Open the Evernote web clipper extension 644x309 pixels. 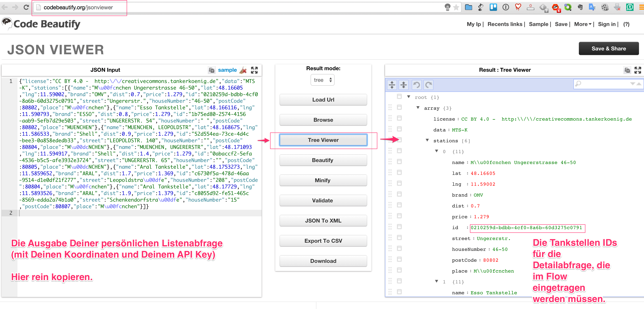[580, 7]
